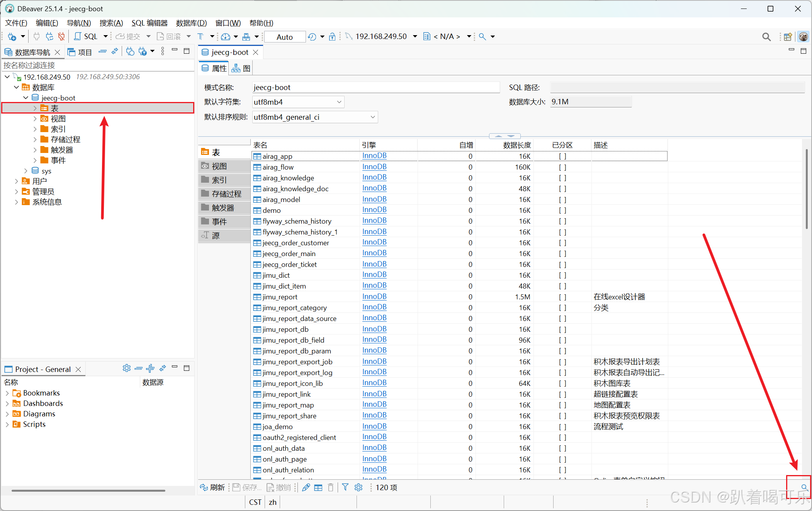The image size is (812, 511).
Task: Expand the 表 node in the navigator
Action: click(x=35, y=108)
